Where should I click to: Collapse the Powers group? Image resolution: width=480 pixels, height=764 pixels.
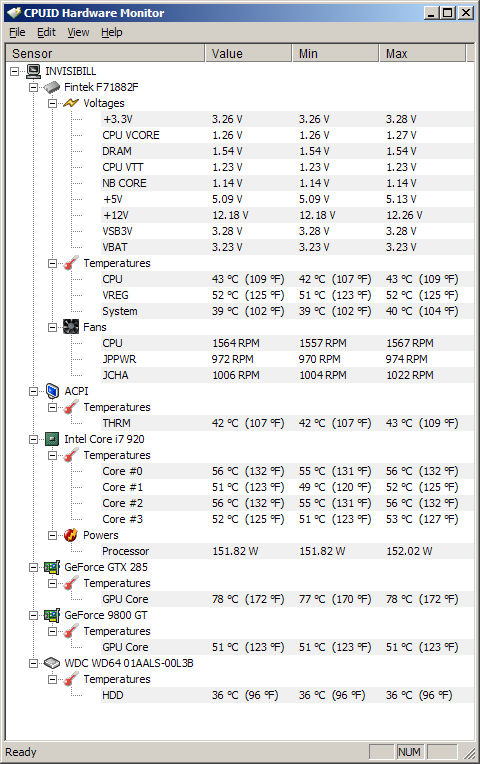coord(52,535)
